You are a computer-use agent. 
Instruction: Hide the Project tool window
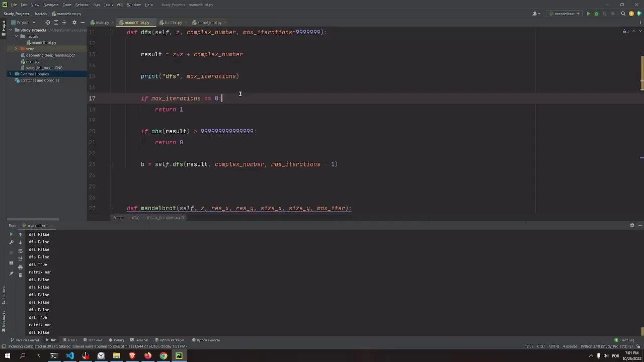[83, 23]
